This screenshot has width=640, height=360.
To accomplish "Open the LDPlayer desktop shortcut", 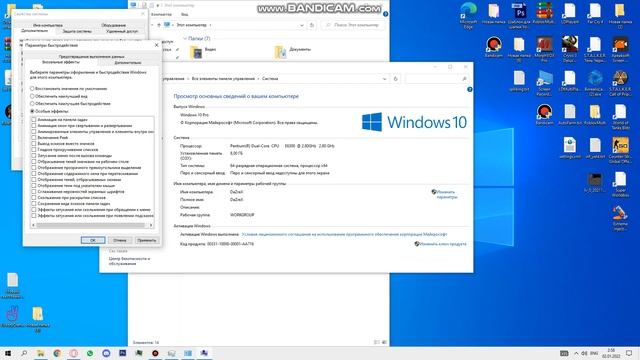I will click(569, 13).
